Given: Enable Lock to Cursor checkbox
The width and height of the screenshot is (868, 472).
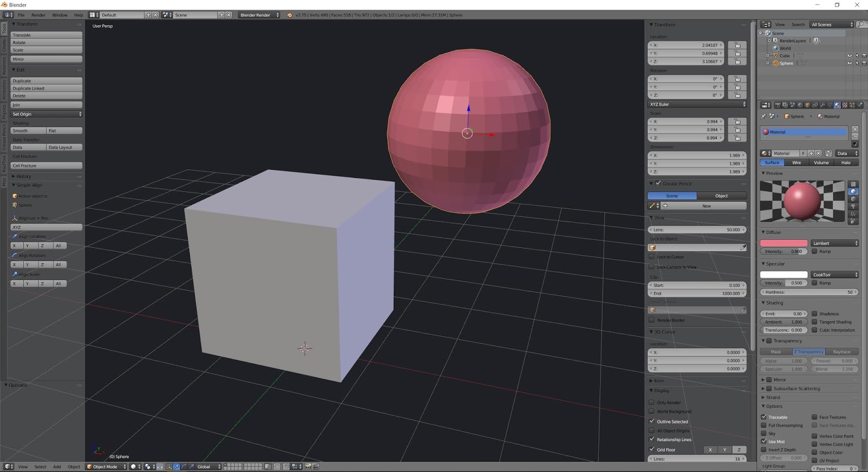Looking at the screenshot, I should [x=652, y=257].
